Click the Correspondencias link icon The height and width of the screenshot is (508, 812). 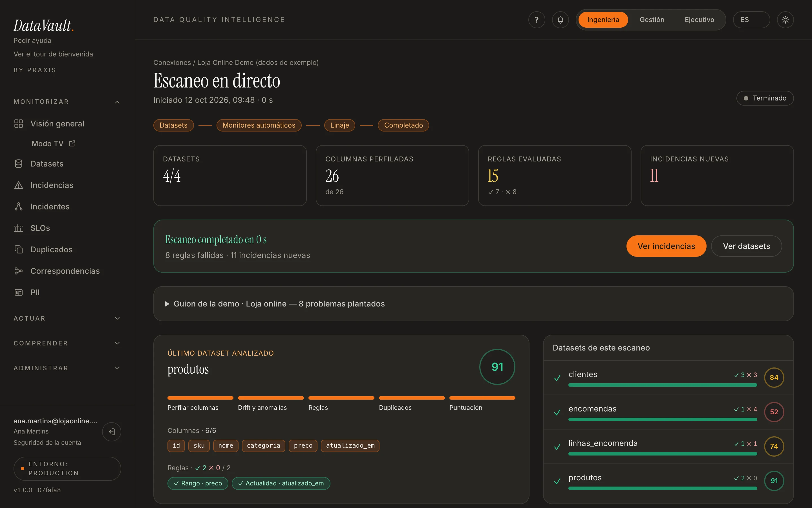(18, 271)
